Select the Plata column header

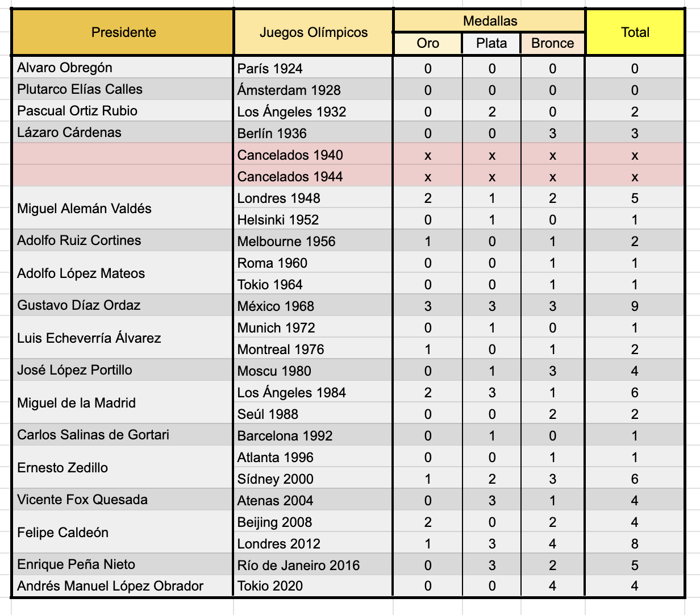491,43
